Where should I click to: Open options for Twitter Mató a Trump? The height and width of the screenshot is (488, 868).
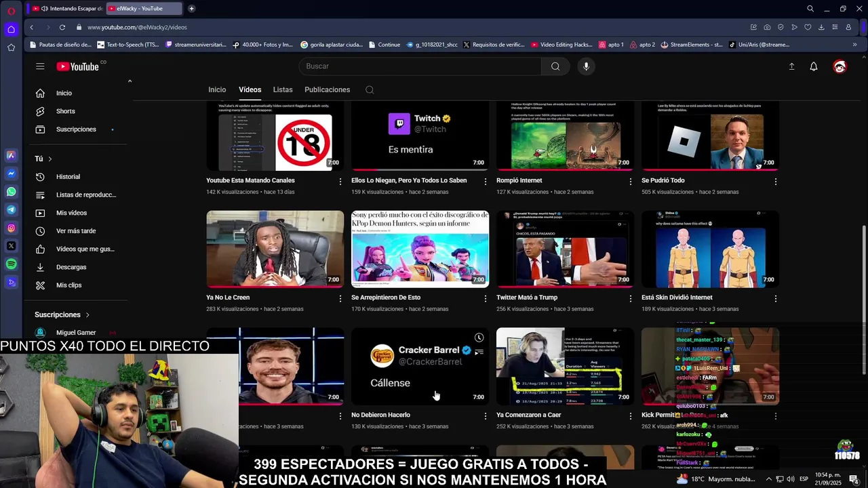coord(631,298)
